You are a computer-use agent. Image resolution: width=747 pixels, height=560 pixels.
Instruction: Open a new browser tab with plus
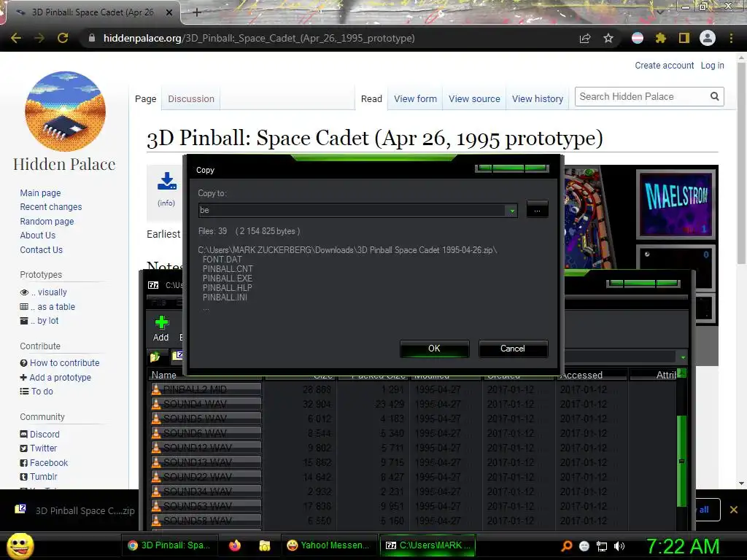[x=197, y=12]
